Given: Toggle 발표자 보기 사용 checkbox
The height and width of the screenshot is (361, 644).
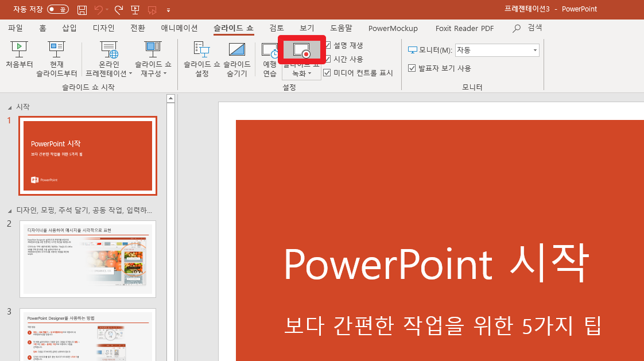Looking at the screenshot, I should (412, 68).
